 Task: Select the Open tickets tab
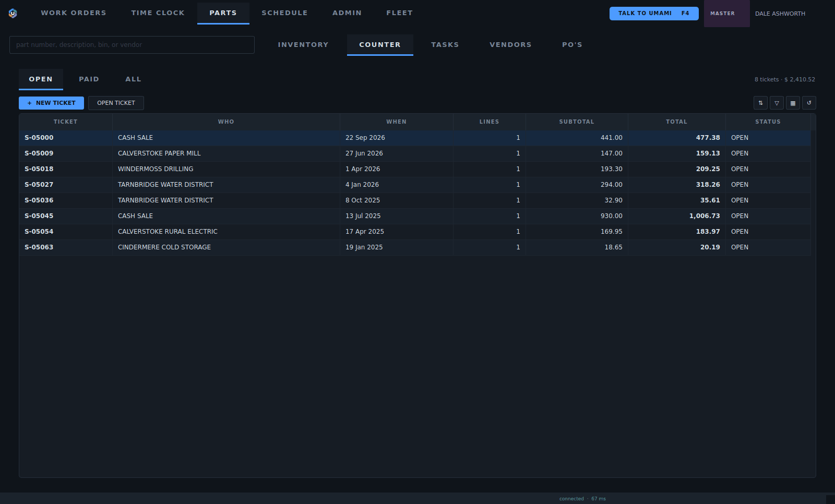point(41,79)
